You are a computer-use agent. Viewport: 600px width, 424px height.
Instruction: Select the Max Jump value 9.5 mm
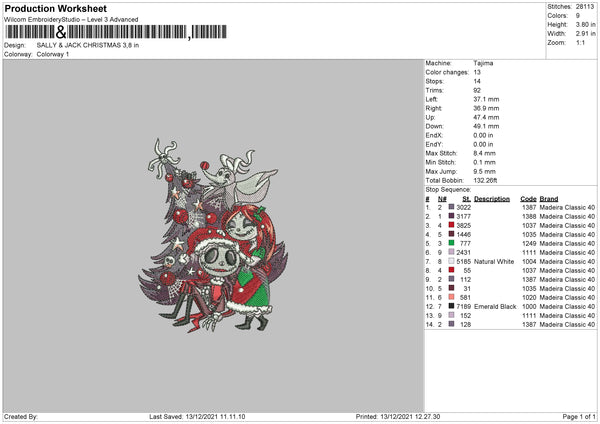click(484, 171)
